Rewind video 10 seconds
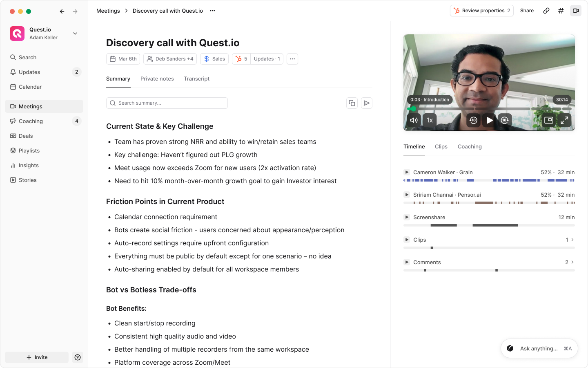This screenshot has width=588, height=368. click(x=473, y=120)
